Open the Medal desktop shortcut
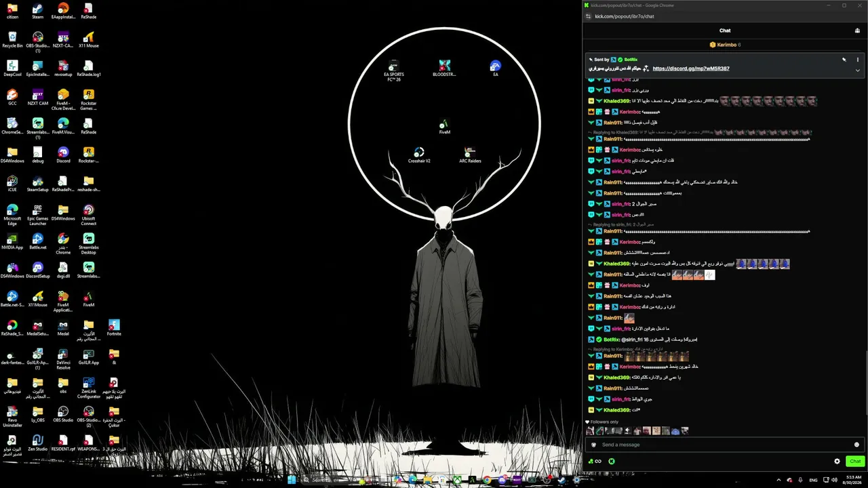868x488 pixels. pos(63,328)
